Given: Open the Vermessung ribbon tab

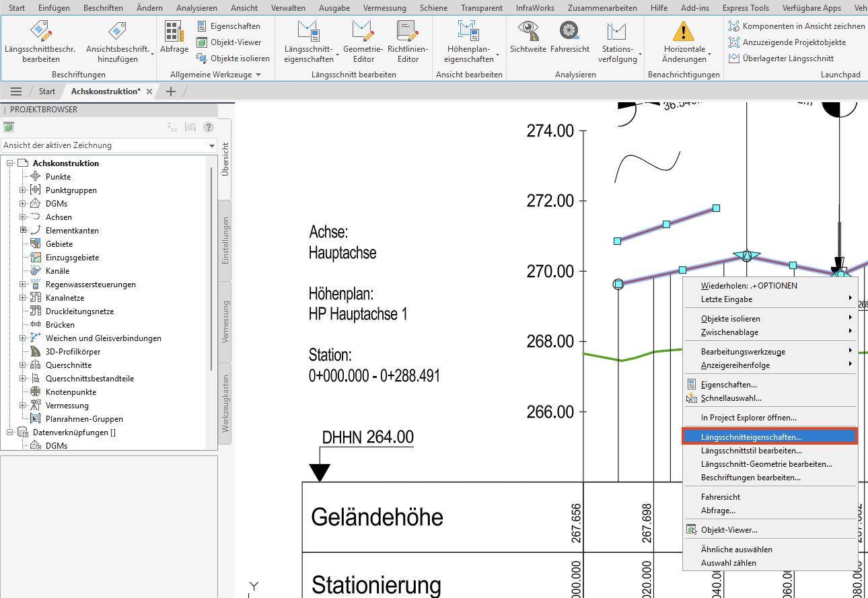Looking at the screenshot, I should point(384,8).
